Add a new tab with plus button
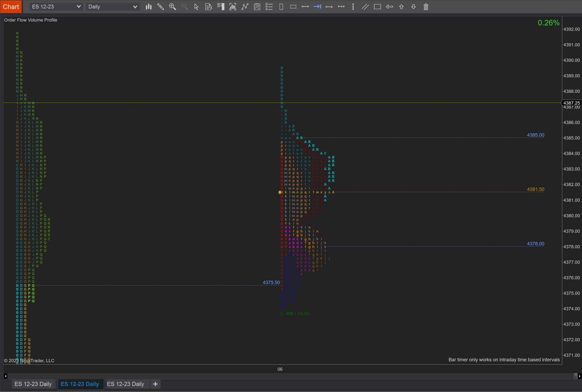The width and height of the screenshot is (582, 392). [155, 384]
